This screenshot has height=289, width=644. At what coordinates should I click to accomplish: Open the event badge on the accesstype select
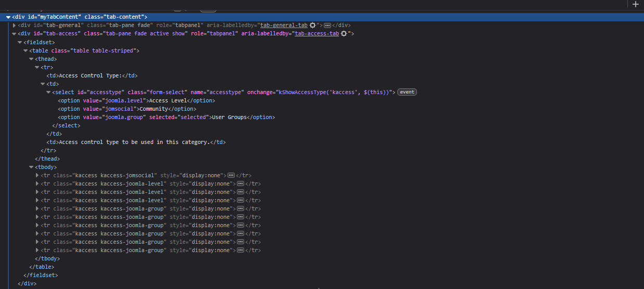[x=407, y=92]
